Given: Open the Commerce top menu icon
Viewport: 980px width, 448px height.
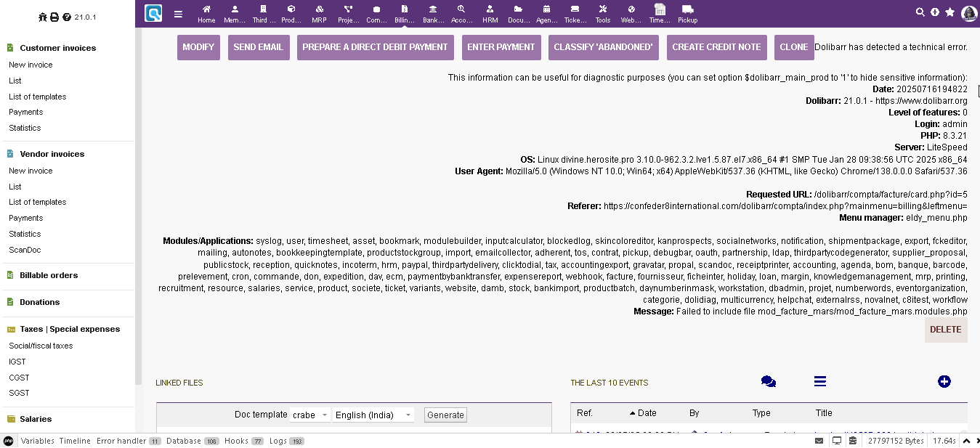Looking at the screenshot, I should point(376,9).
